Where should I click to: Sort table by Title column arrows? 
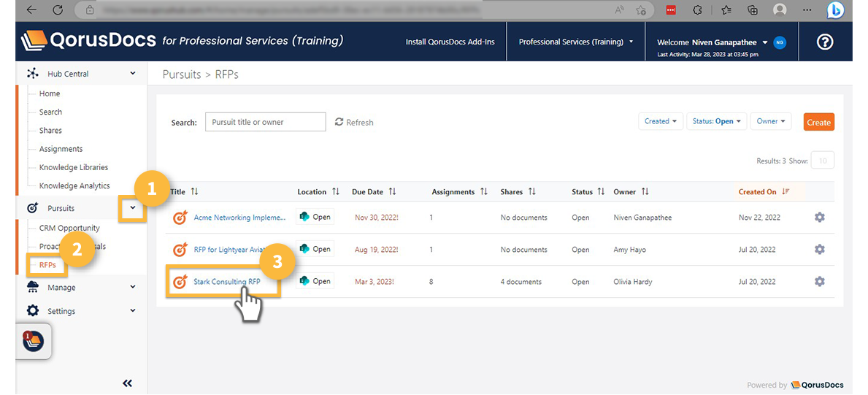coord(193,192)
